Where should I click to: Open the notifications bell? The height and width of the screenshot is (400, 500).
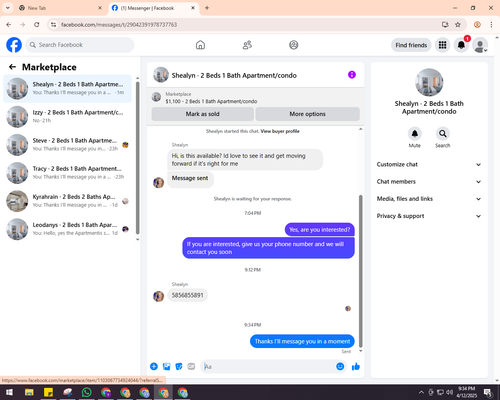click(461, 45)
